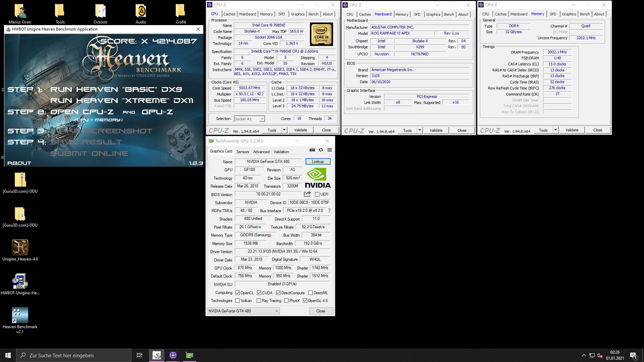Toggle the OpenGL 4.6 checkbox
This screenshot has width=644, height=362.
(305, 301)
